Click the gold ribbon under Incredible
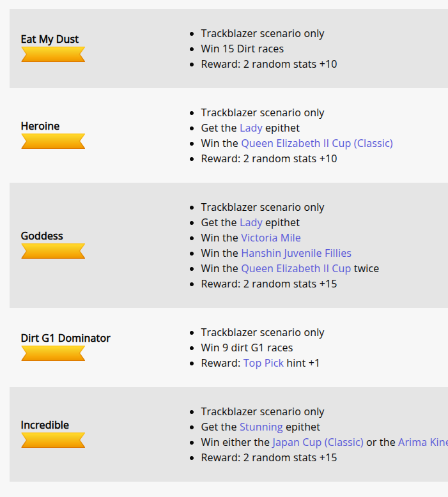 (53, 440)
